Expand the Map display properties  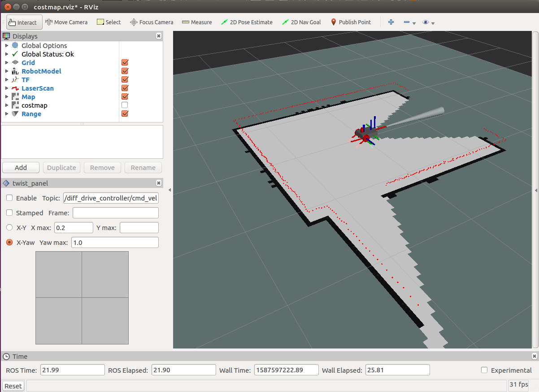coord(6,96)
